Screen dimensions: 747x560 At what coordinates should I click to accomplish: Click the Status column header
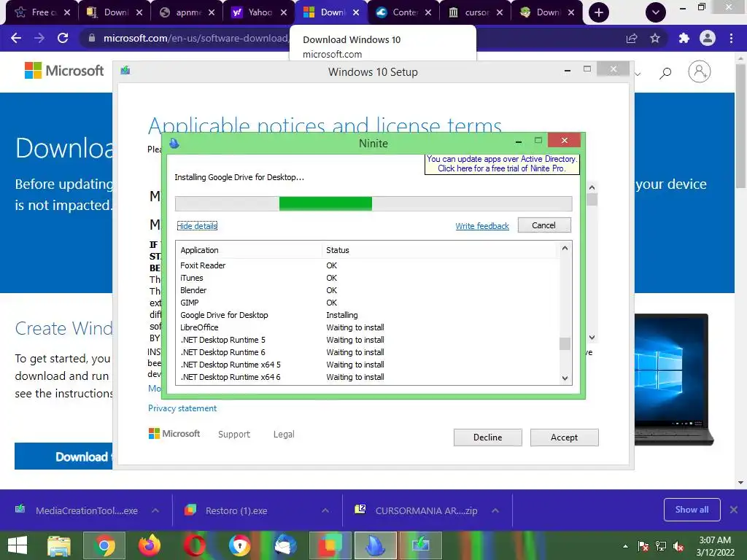click(x=439, y=250)
